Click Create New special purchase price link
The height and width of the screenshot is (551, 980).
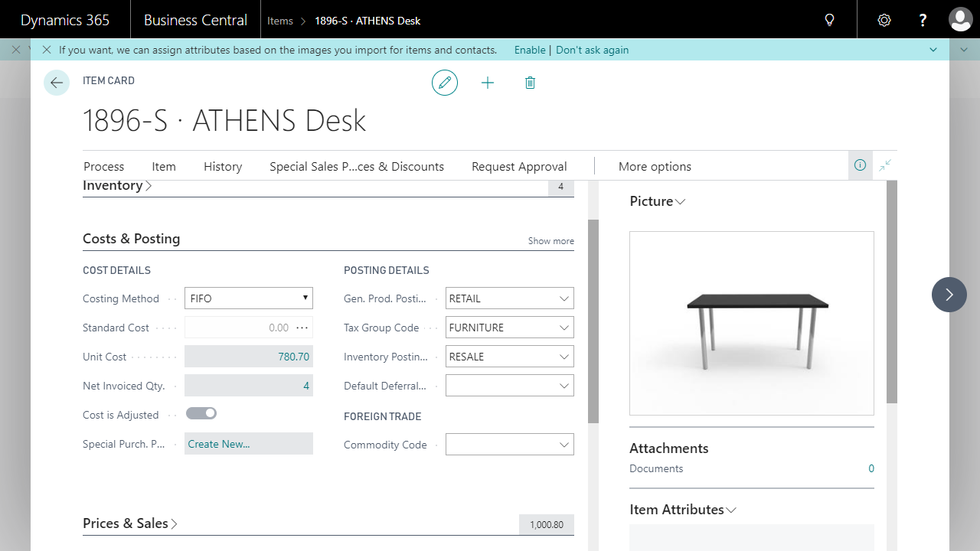coord(219,444)
